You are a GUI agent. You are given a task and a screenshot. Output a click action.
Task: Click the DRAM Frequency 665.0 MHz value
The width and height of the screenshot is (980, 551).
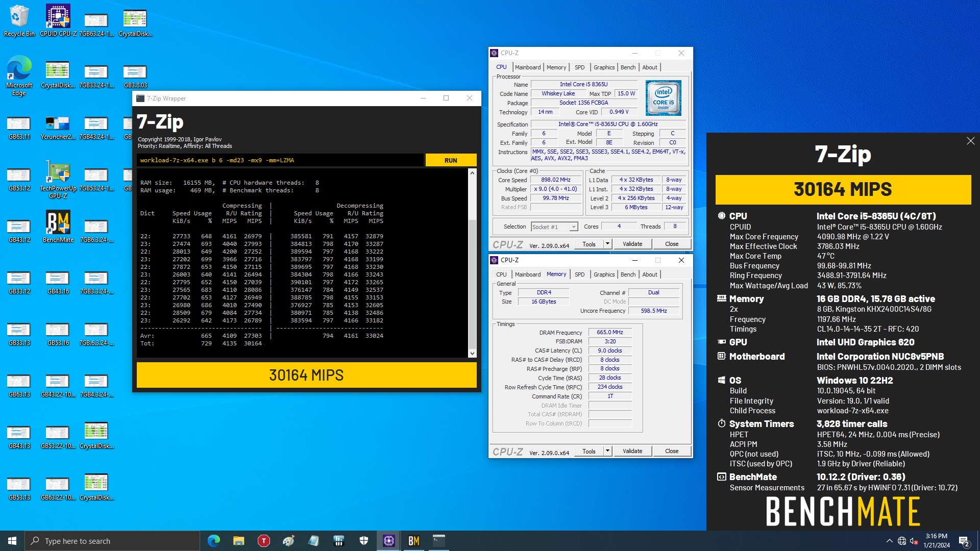pos(610,332)
